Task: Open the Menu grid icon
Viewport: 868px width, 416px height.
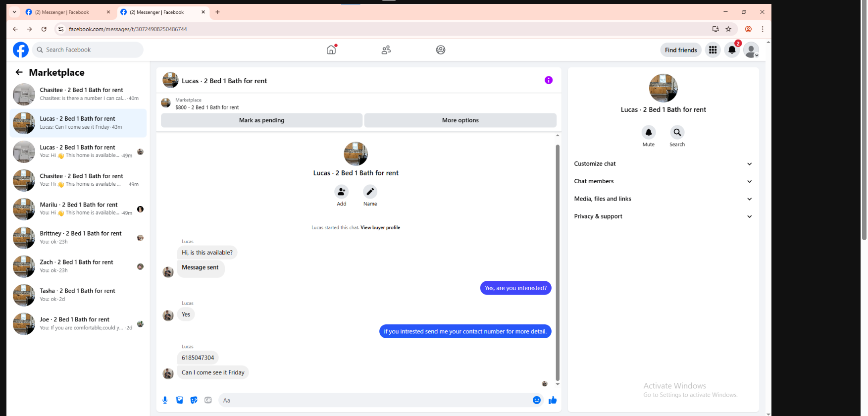Action: point(713,50)
